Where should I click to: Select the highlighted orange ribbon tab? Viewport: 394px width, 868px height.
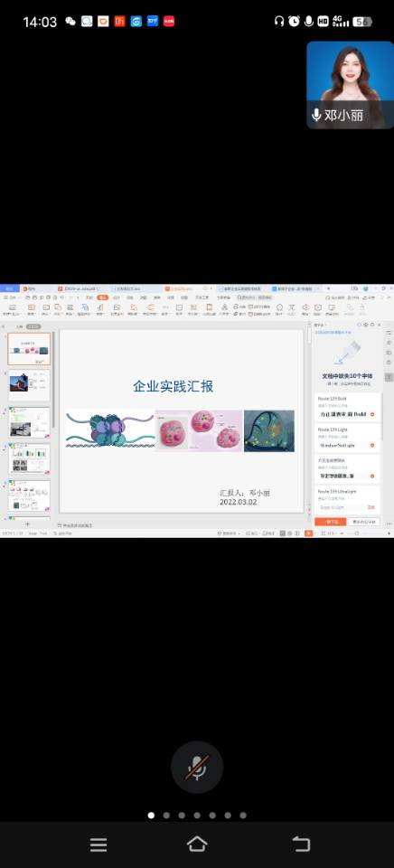tap(102, 297)
